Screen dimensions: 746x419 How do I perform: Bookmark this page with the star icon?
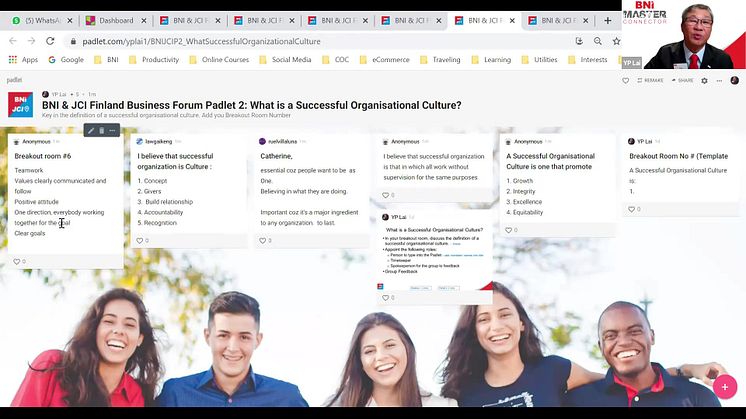[x=616, y=41]
